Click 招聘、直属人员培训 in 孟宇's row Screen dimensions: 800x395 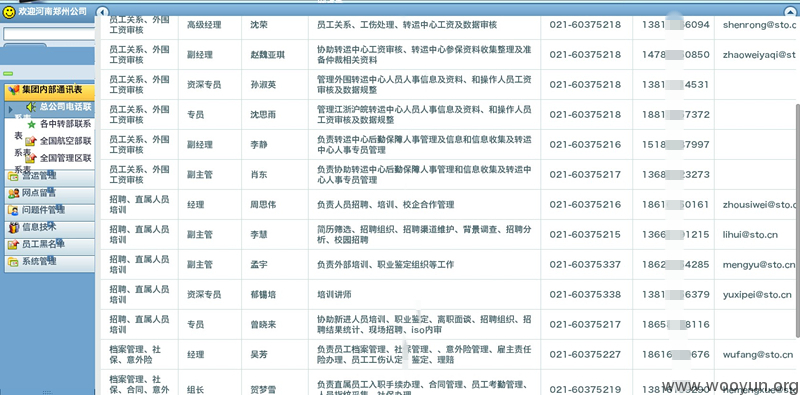pyautogui.click(x=139, y=265)
